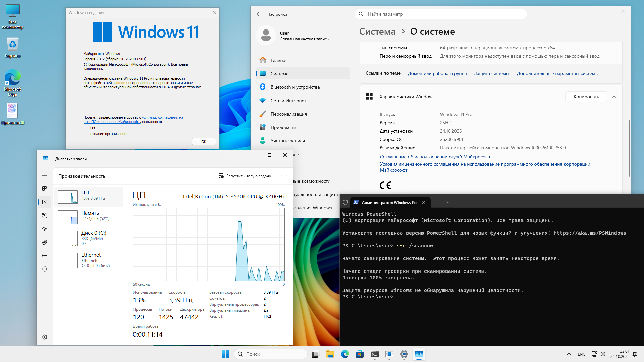Image resolution: width=644 pixels, height=362 pixels.
Task: Open Processes page icon in Task Manager
Action: [x=45, y=189]
